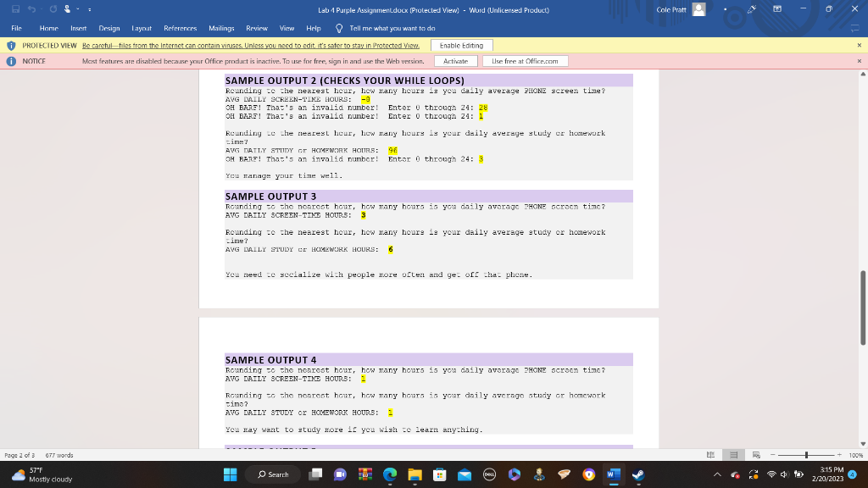Click the 677 words count
This screenshot has width=868, height=488.
pyautogui.click(x=59, y=455)
